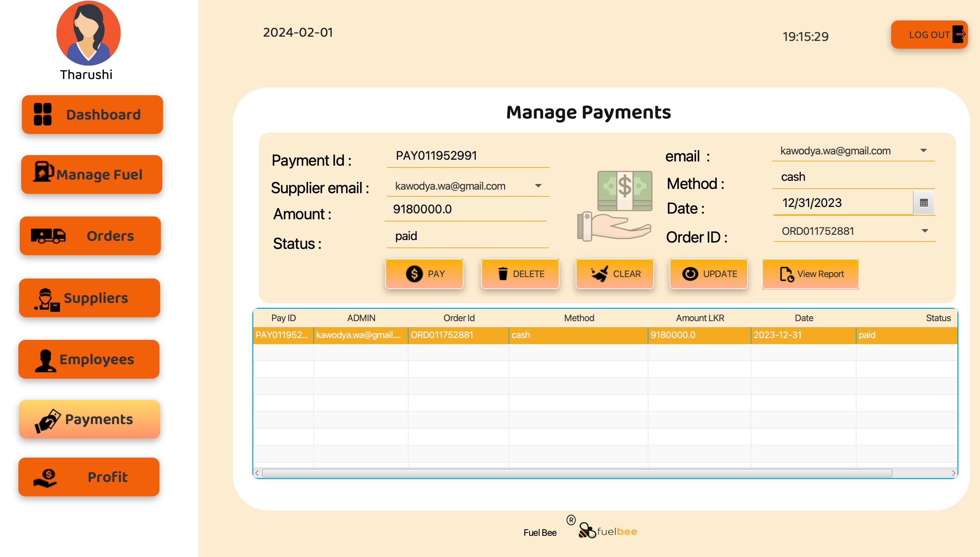Click the fuelbee bee logo
Image resolution: width=980 pixels, height=557 pixels.
tap(587, 530)
